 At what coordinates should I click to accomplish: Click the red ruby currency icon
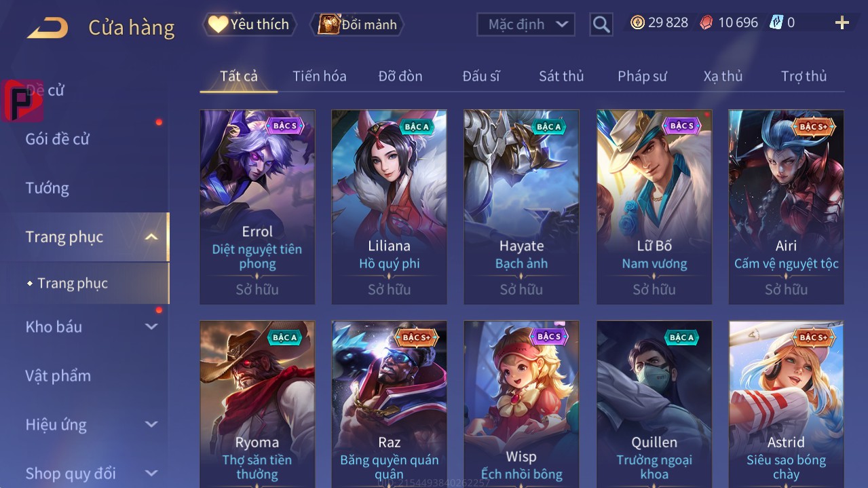tap(706, 22)
